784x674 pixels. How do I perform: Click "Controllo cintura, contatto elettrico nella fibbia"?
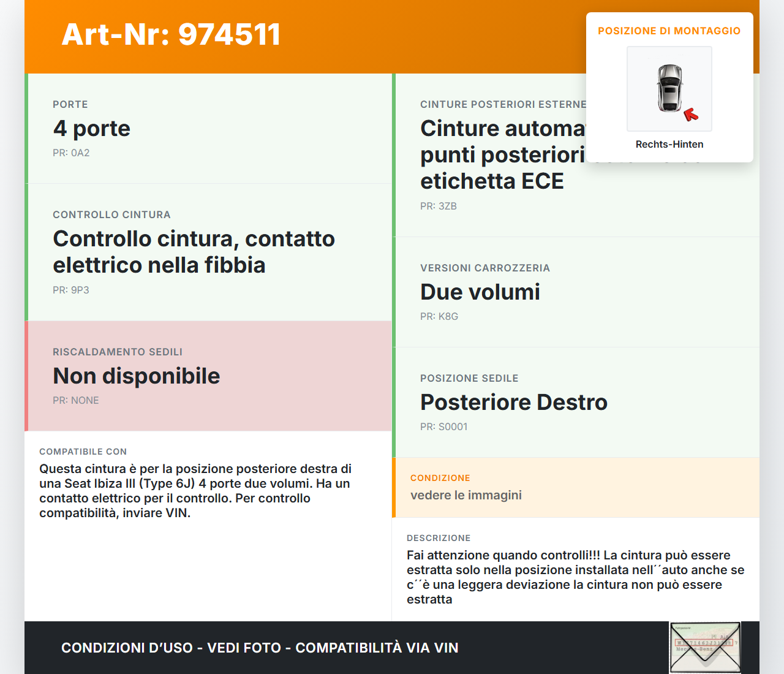pos(194,252)
